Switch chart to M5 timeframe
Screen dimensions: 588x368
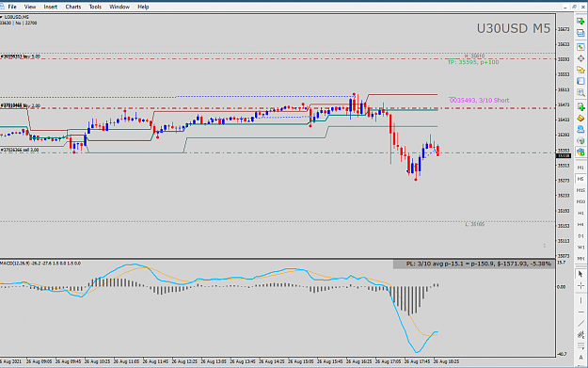click(580, 179)
